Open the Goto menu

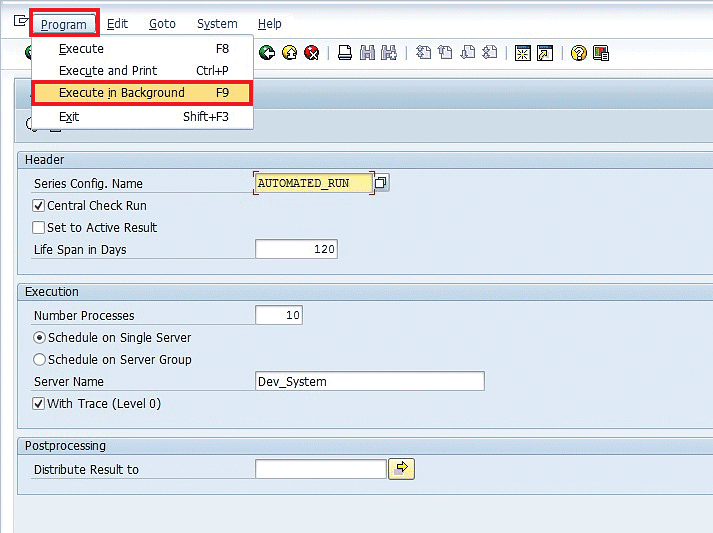[161, 24]
